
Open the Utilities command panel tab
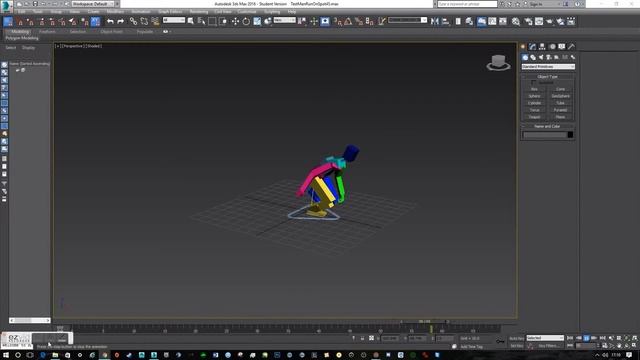click(571, 47)
